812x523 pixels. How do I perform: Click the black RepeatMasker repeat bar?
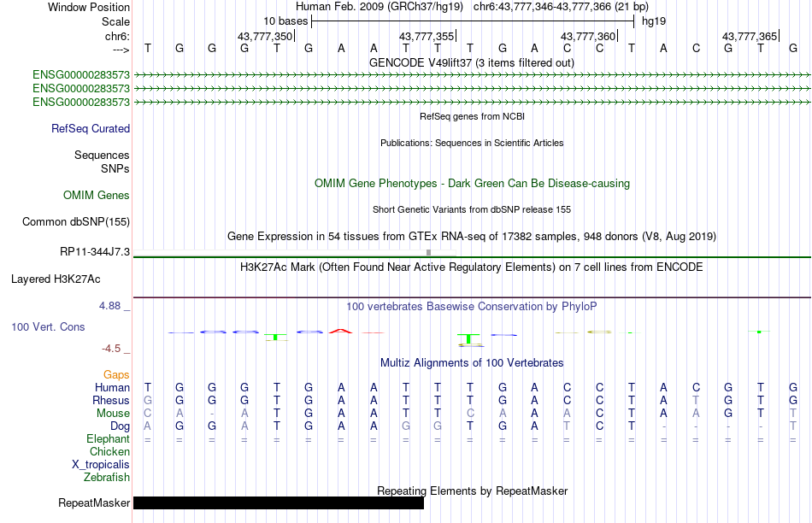coord(279,502)
